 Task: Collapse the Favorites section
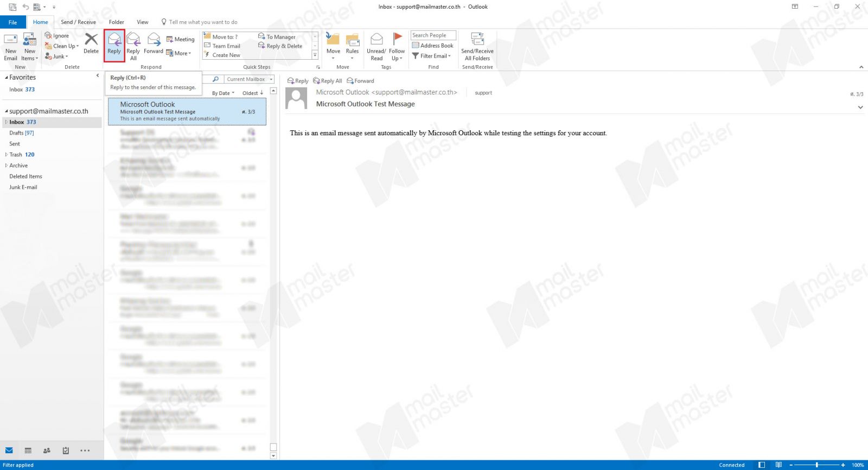(x=7, y=78)
